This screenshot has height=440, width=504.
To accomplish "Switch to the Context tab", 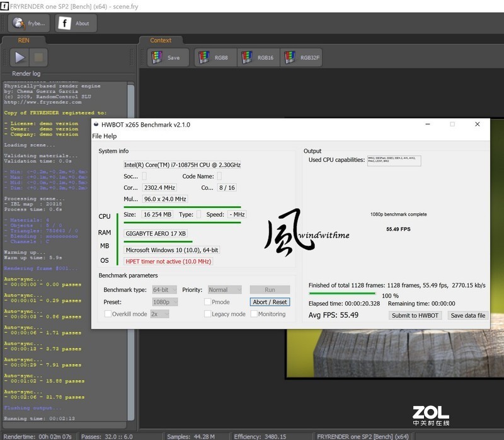I will click(161, 40).
